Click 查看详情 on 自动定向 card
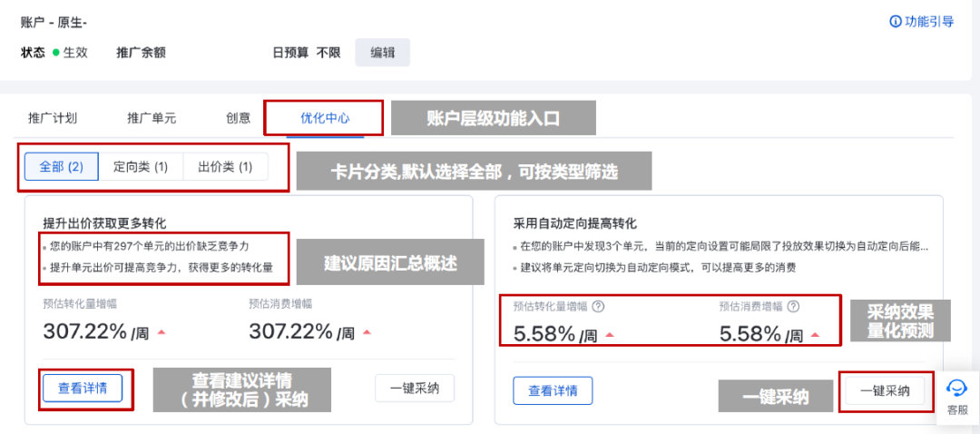Screen dimensions: 980x434 pos(553,390)
